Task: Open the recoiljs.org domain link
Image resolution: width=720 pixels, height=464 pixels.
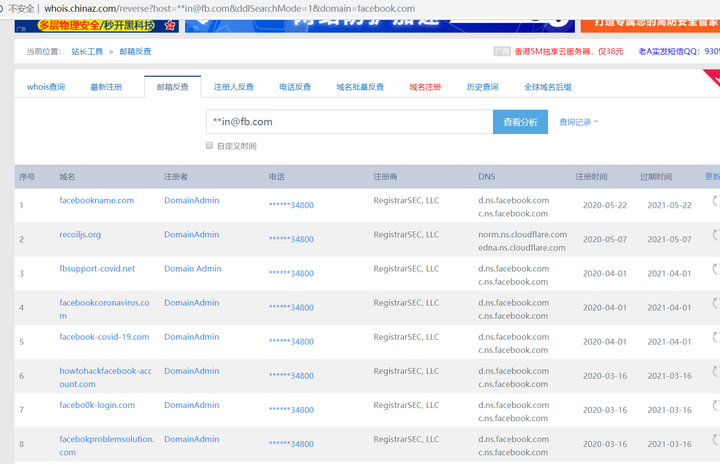Action: pyautogui.click(x=80, y=235)
